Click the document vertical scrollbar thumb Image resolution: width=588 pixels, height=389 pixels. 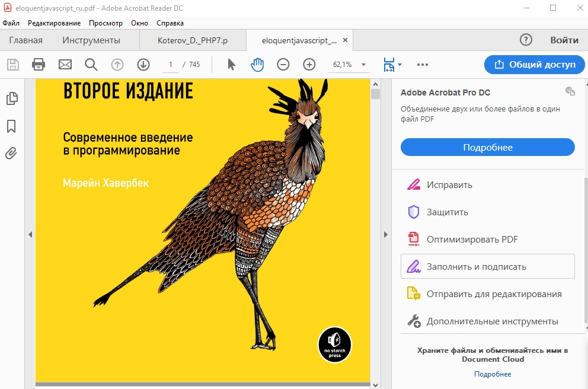click(375, 94)
